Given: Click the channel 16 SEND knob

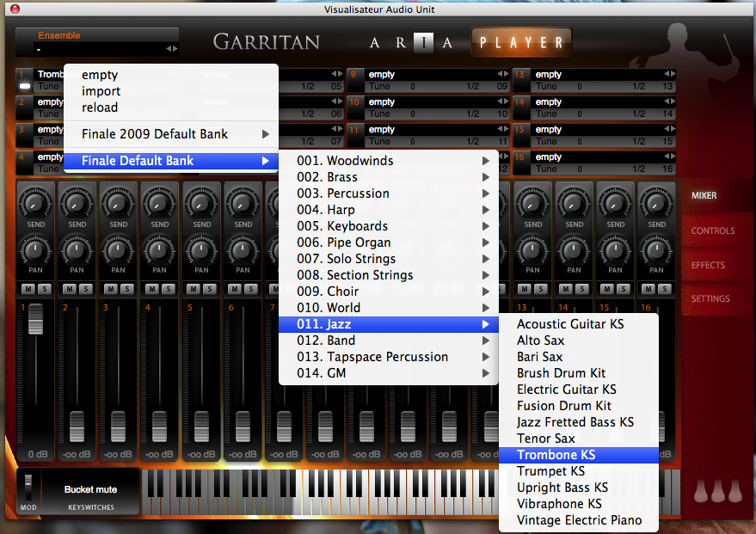Looking at the screenshot, I should point(657,203).
